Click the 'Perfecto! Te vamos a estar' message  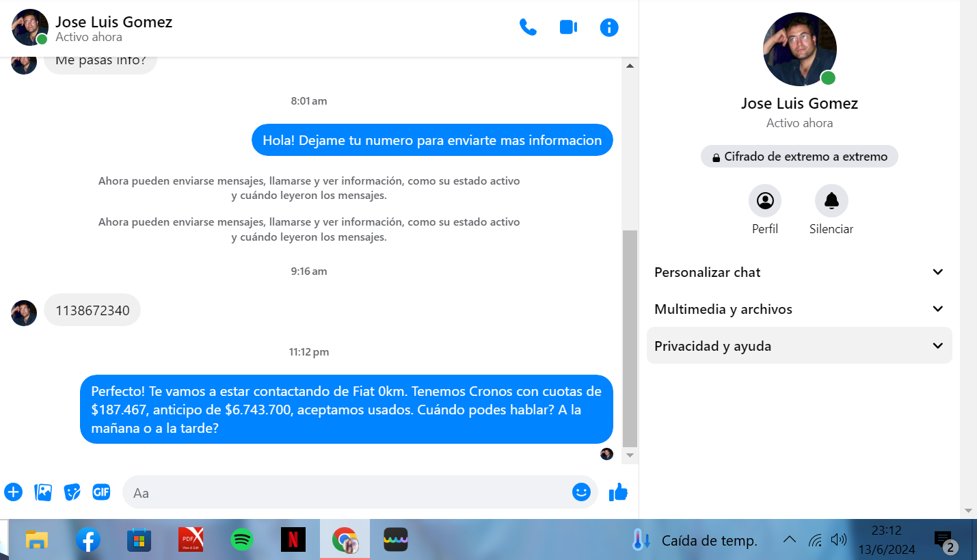346,410
